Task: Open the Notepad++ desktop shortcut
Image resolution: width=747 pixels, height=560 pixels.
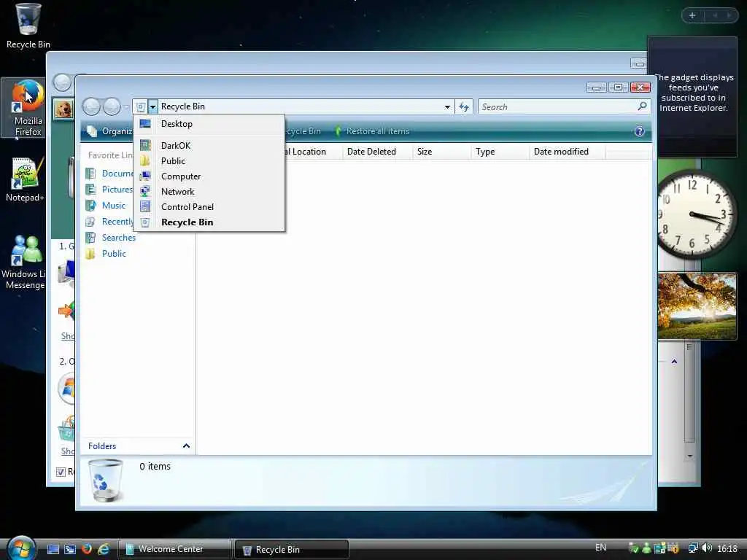Action: coord(25,180)
